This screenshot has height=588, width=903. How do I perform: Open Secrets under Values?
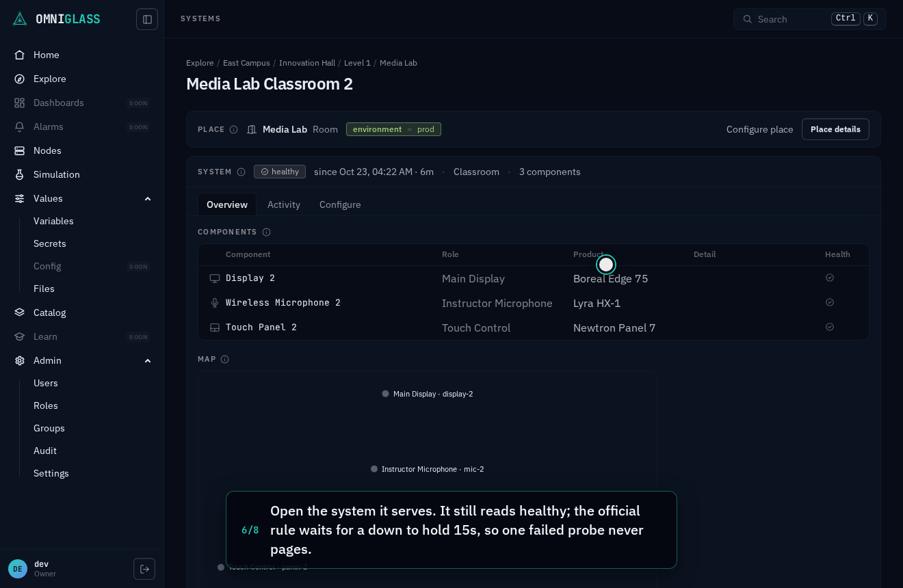click(50, 243)
